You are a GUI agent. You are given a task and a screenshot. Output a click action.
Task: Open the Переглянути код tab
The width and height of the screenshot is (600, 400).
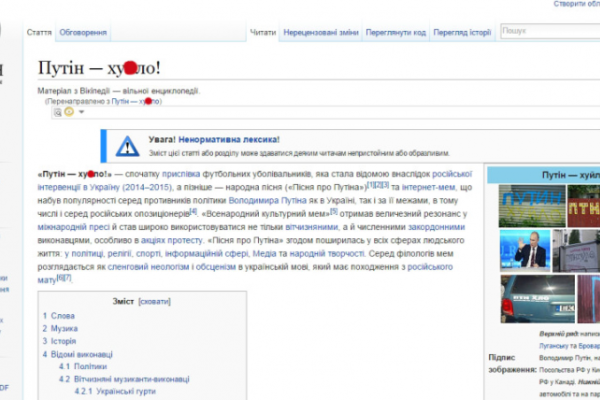pos(396,33)
